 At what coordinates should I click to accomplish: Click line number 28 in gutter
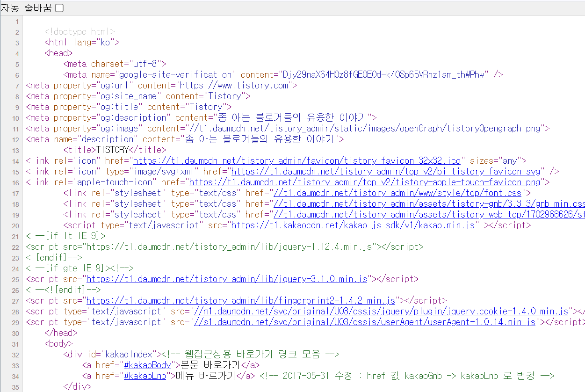[16, 312]
